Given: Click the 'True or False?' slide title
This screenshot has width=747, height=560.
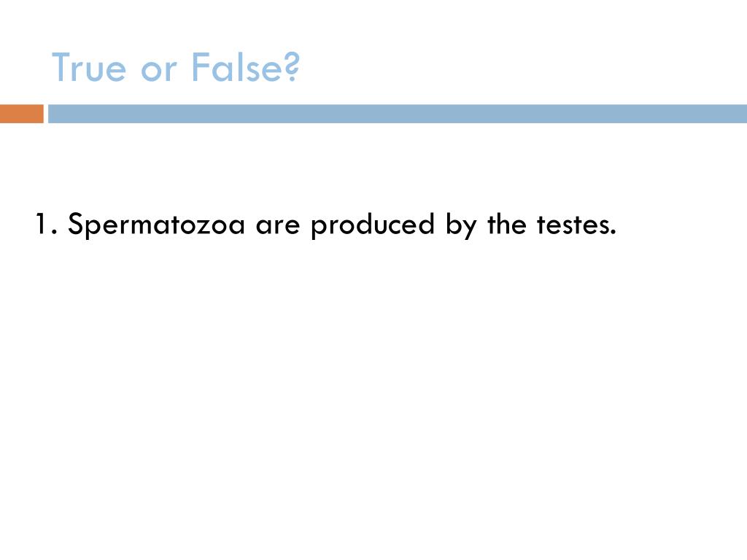Looking at the screenshot, I should click(176, 67).
